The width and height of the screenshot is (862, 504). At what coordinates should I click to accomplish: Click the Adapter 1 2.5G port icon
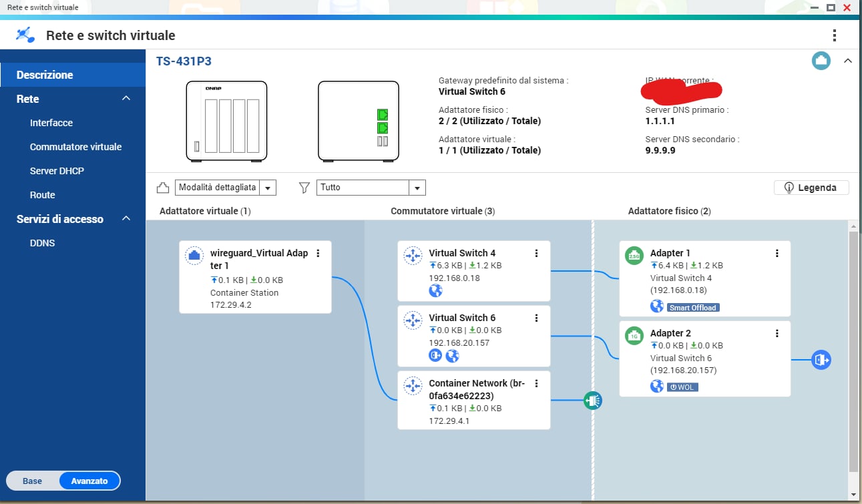coord(634,255)
